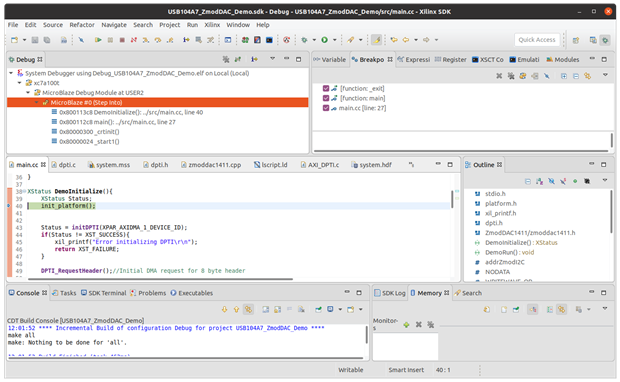Viewport: 620px width, 382px height.
Task: Switch to the Variable tab
Action: tap(330, 60)
